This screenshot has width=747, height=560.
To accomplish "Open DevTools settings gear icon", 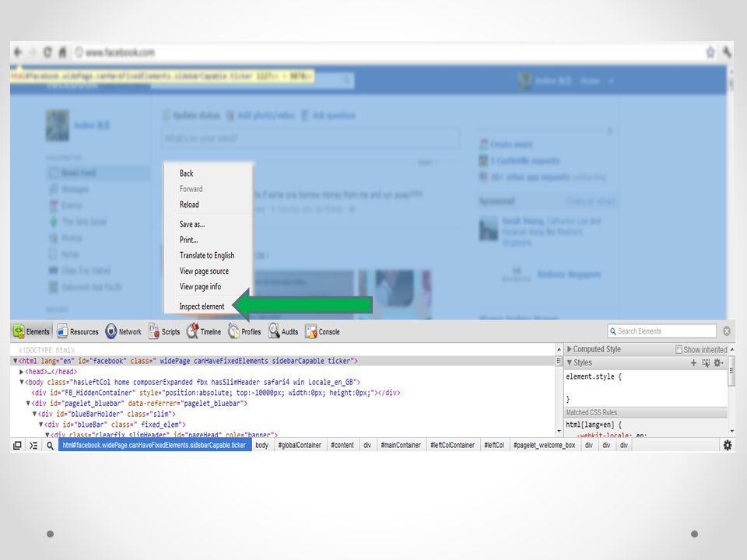I will click(x=728, y=445).
